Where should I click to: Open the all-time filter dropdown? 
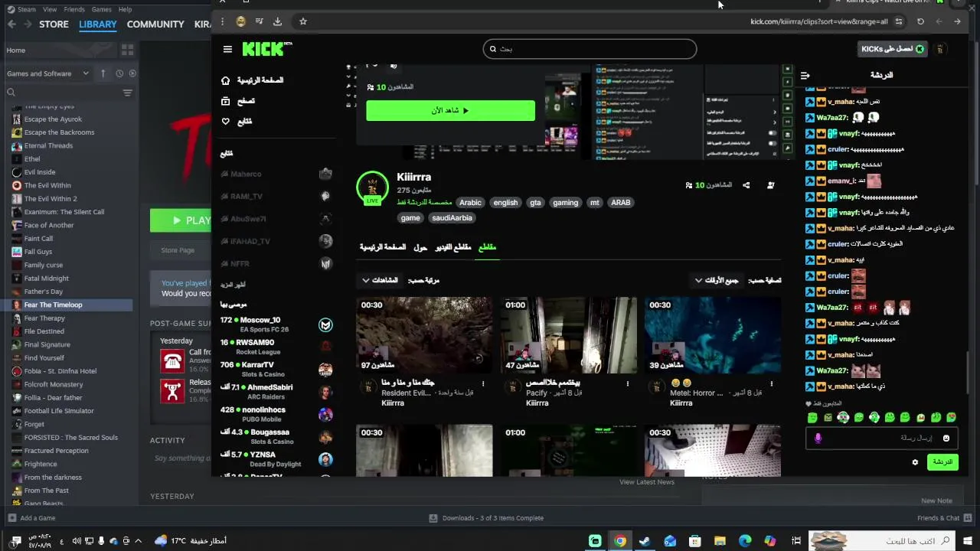tap(717, 280)
